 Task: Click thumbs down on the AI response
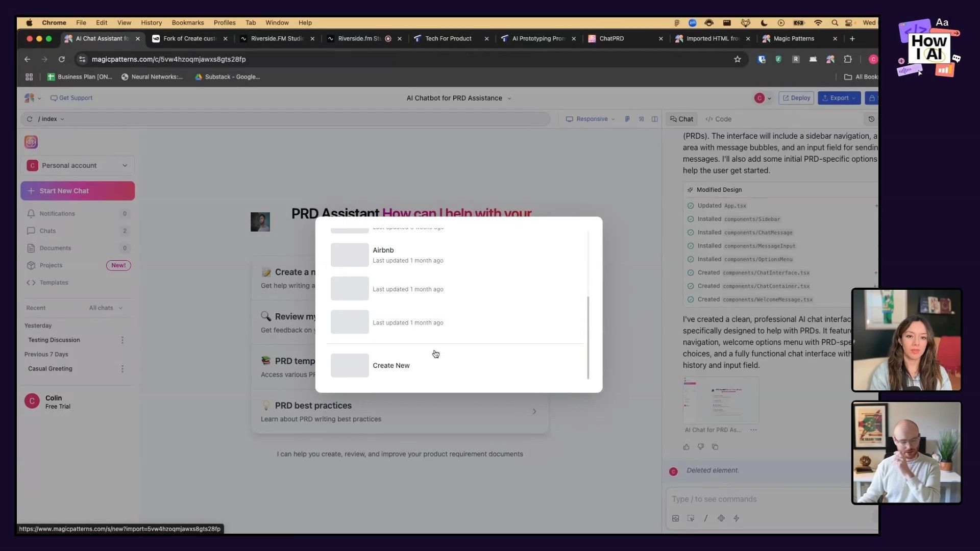[701, 447]
